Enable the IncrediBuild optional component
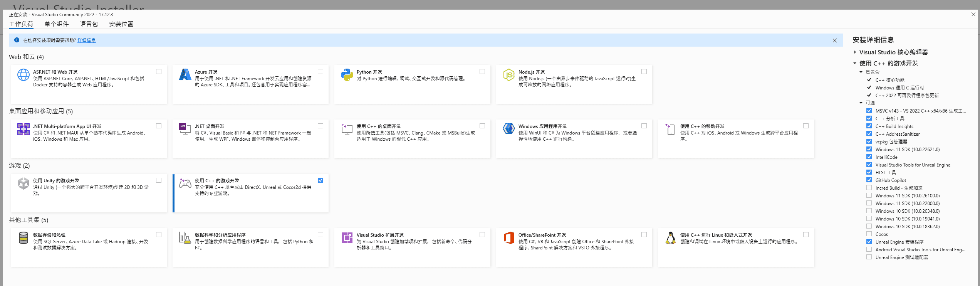980x286 pixels. 869,188
